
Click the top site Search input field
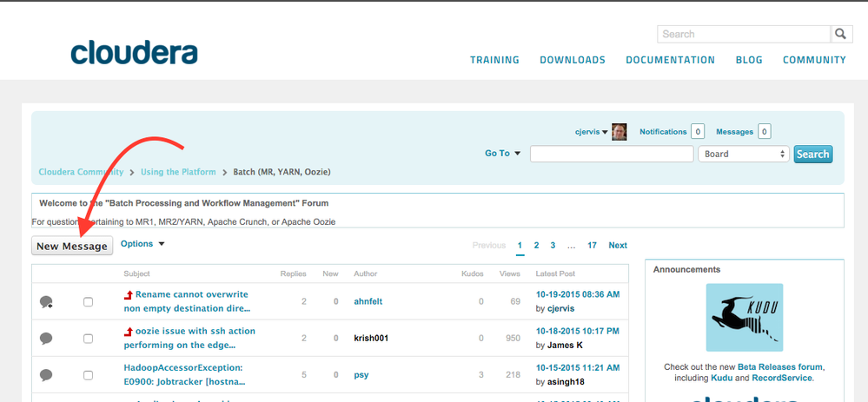[x=744, y=34]
